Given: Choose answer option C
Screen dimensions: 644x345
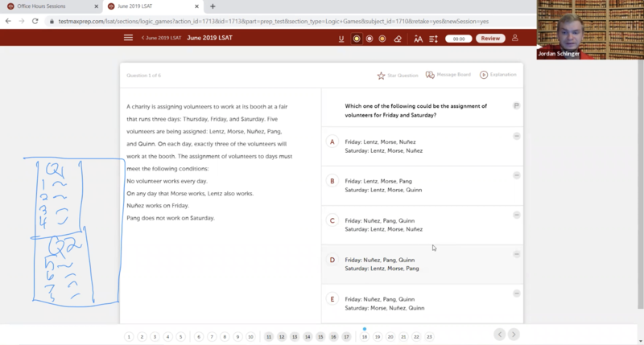Looking at the screenshot, I should coord(332,220).
